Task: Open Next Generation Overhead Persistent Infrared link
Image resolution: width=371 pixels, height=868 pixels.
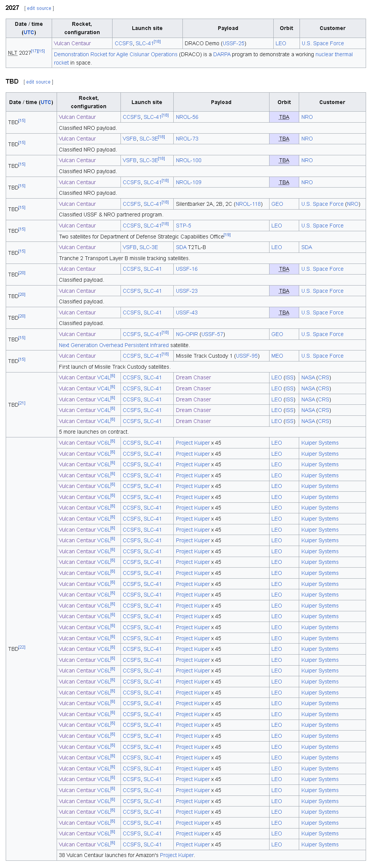Action: (114, 345)
